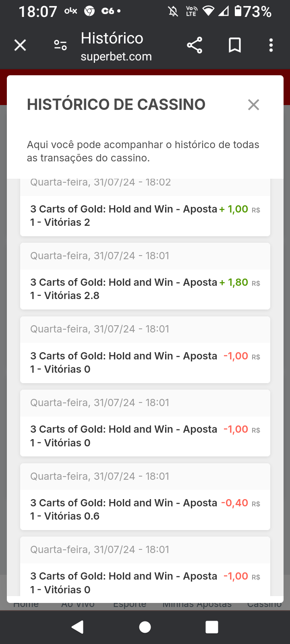The image size is (290, 644).
Task: Tap the HISTÓRICO DE CASSINO heading
Action: pyautogui.click(x=116, y=105)
